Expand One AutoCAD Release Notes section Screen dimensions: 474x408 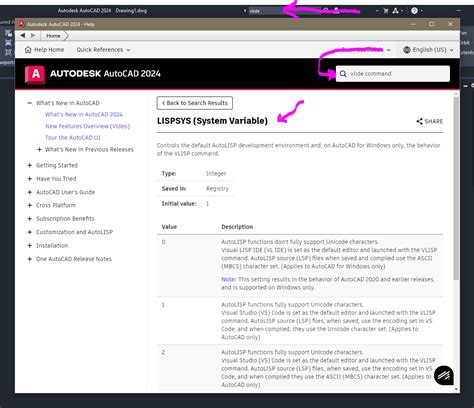tap(30, 259)
